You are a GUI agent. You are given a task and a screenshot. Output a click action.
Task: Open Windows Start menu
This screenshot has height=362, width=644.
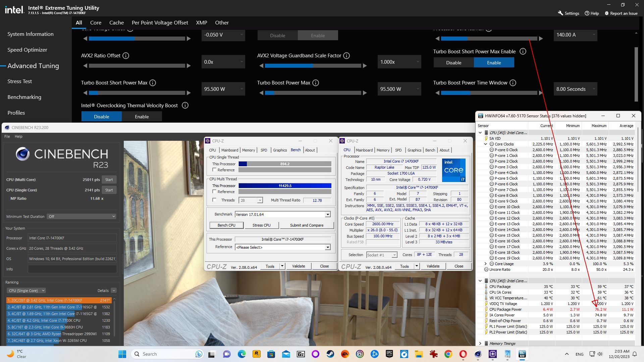[x=122, y=354]
